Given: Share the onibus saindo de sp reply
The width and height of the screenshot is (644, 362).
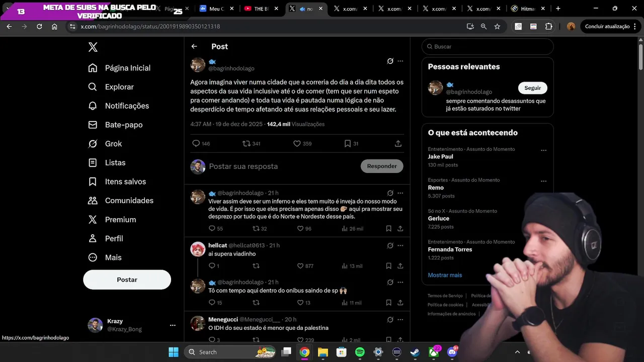Looking at the screenshot, I should [400, 303].
